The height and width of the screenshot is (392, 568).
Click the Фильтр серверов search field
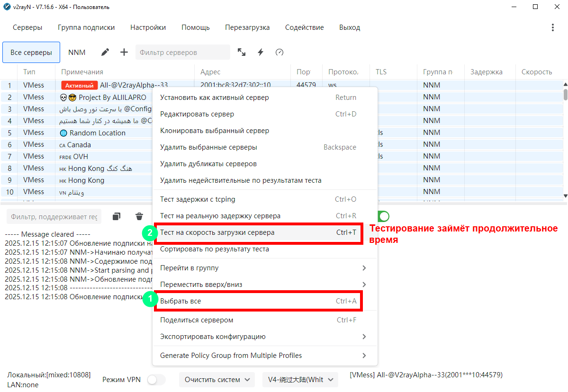click(x=182, y=52)
